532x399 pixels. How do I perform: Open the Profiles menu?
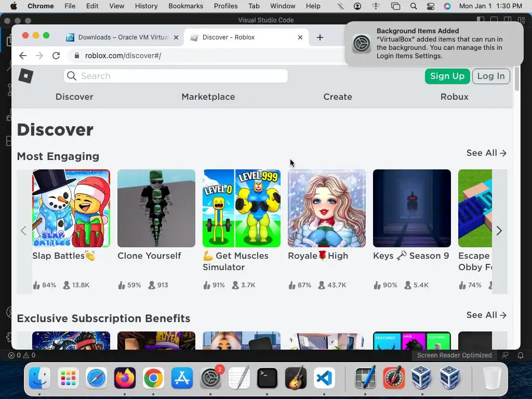(225, 6)
